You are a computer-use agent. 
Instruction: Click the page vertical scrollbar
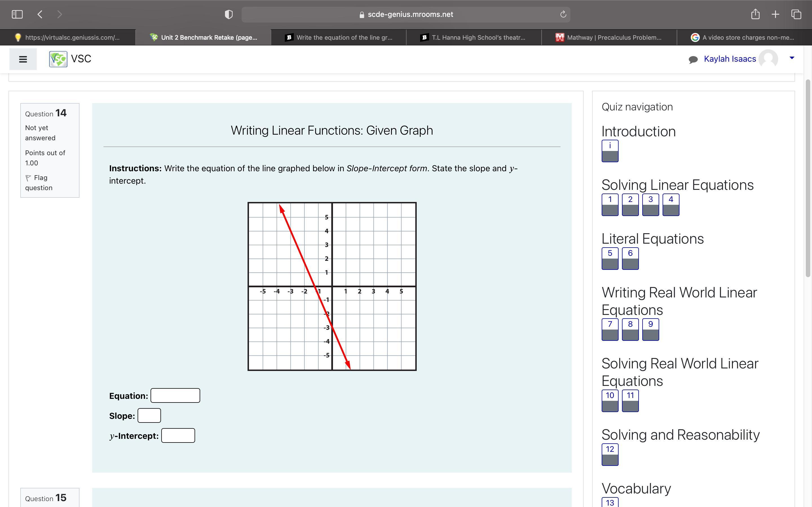coord(808,178)
